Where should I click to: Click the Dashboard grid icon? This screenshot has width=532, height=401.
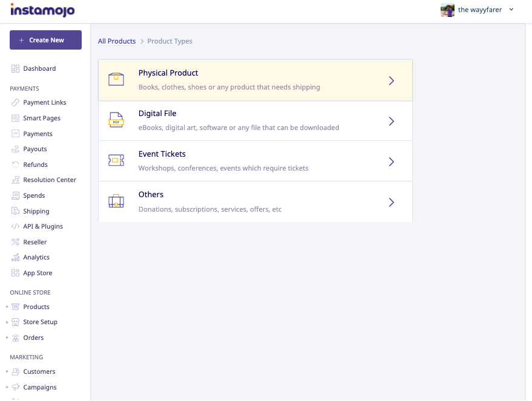pos(15,68)
